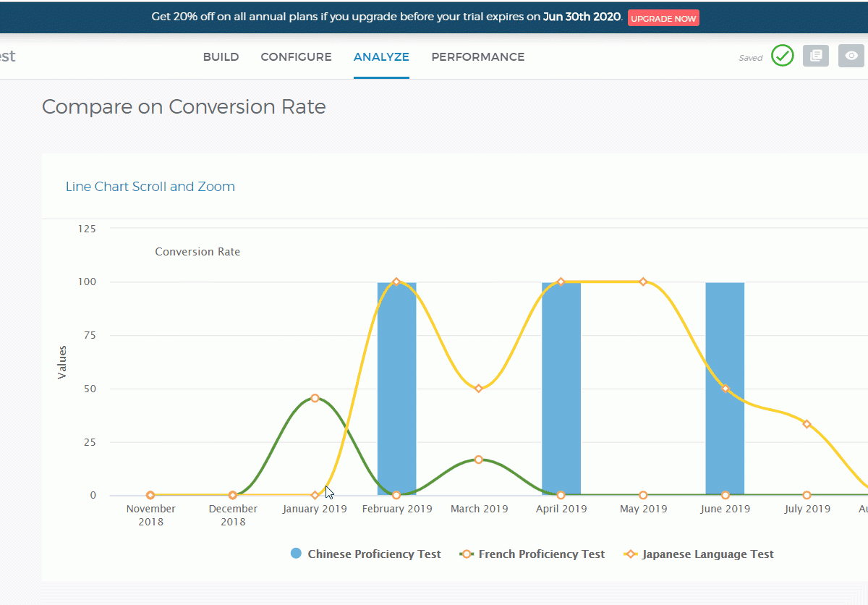Select yellow diamond marker at May 2019
Image resolution: width=868 pixels, height=605 pixels.
tap(643, 282)
